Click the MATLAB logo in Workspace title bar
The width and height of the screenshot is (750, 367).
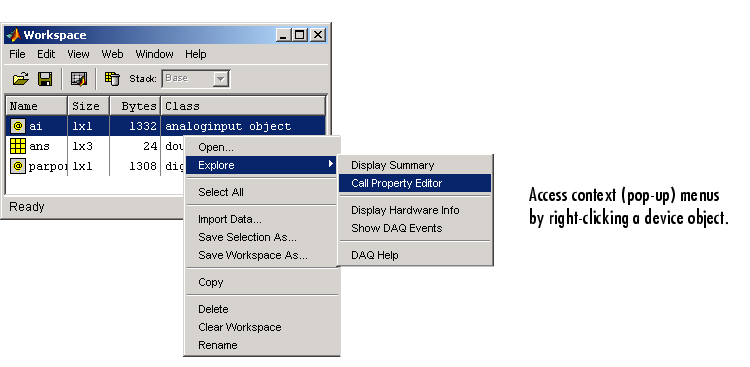(13, 35)
